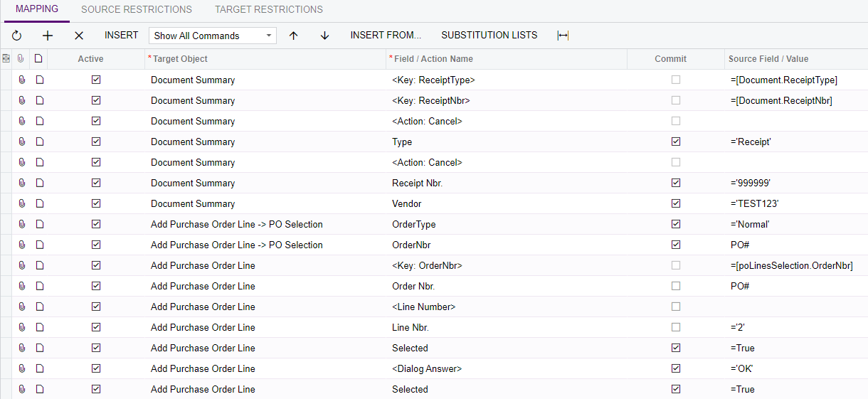This screenshot has width=868, height=399.
Task: Click the Fit to Screen columns icon
Action: [563, 36]
